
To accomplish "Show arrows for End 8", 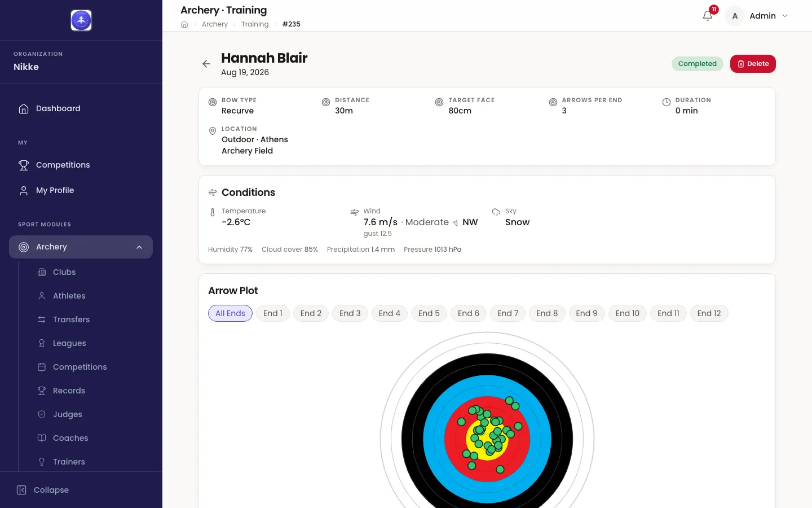I will [x=547, y=313].
